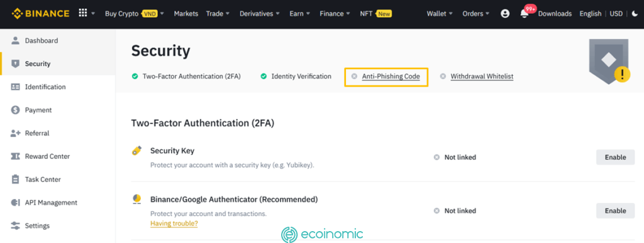This screenshot has height=243, width=644.
Task: Click the Having trouble? link
Action: (174, 224)
